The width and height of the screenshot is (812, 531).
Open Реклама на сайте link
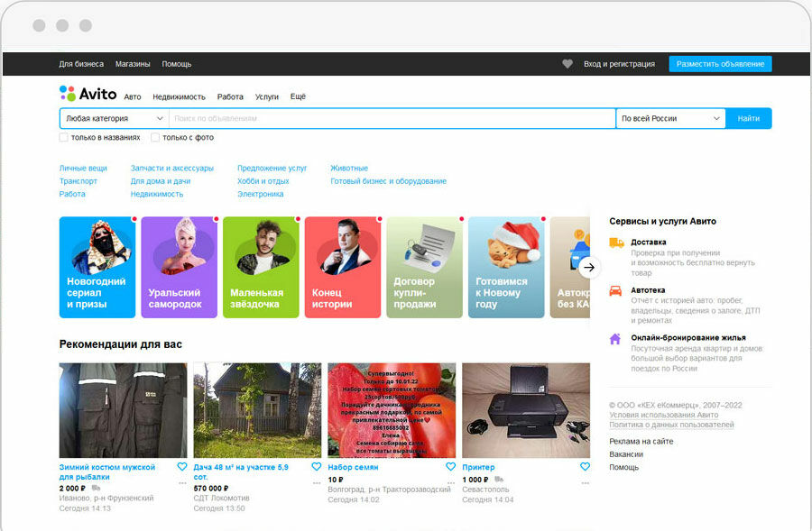click(x=641, y=442)
